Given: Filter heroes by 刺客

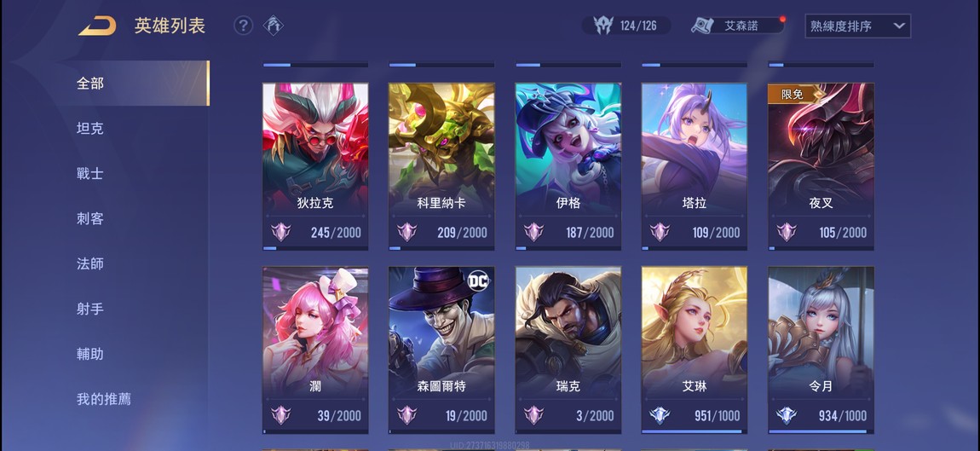Looking at the screenshot, I should point(90,218).
